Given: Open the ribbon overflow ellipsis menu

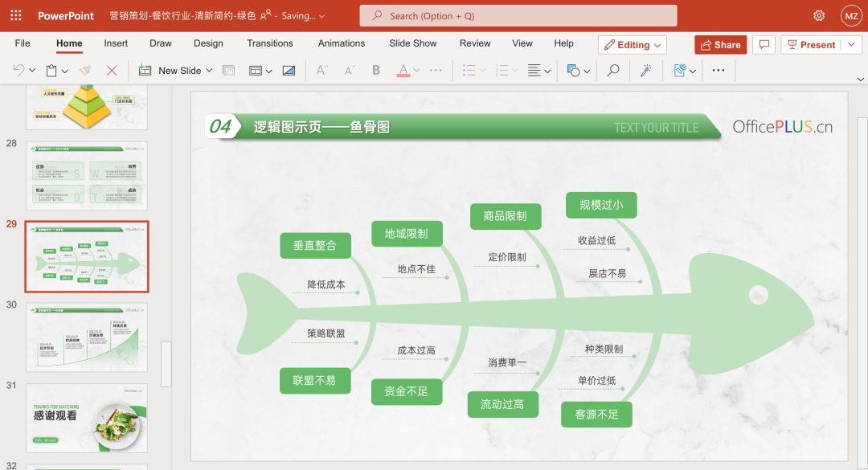Looking at the screenshot, I should pyautogui.click(x=718, y=71).
